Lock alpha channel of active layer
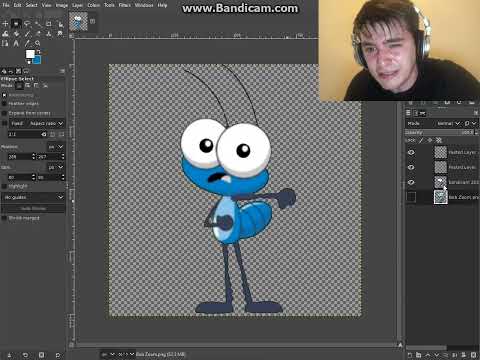Screen dimensions: 480x360 click(x=439, y=140)
